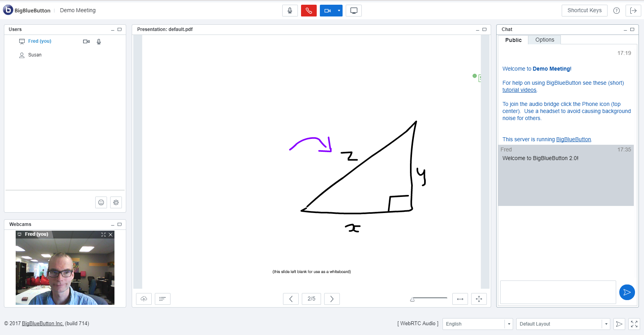Open the Users panel settings gear
This screenshot has width=644, height=335.
tap(116, 202)
